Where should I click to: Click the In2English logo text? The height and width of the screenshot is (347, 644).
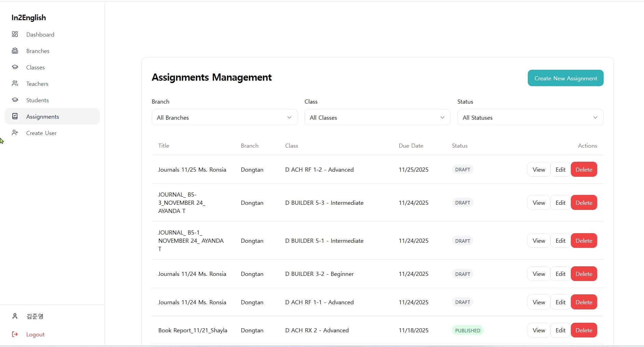coord(29,18)
